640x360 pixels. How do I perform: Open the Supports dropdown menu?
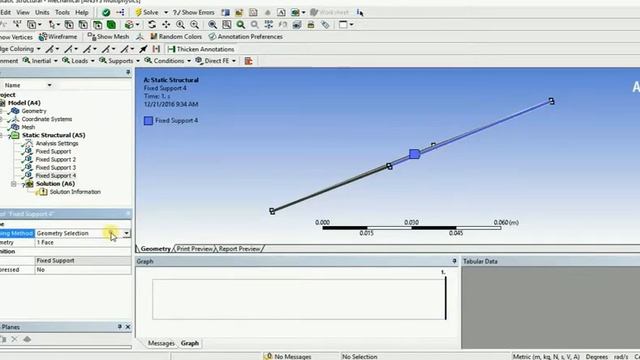pos(119,61)
